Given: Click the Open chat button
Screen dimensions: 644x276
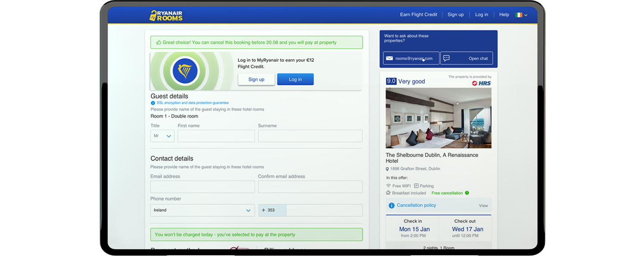Looking at the screenshot, I should pyautogui.click(x=467, y=58).
